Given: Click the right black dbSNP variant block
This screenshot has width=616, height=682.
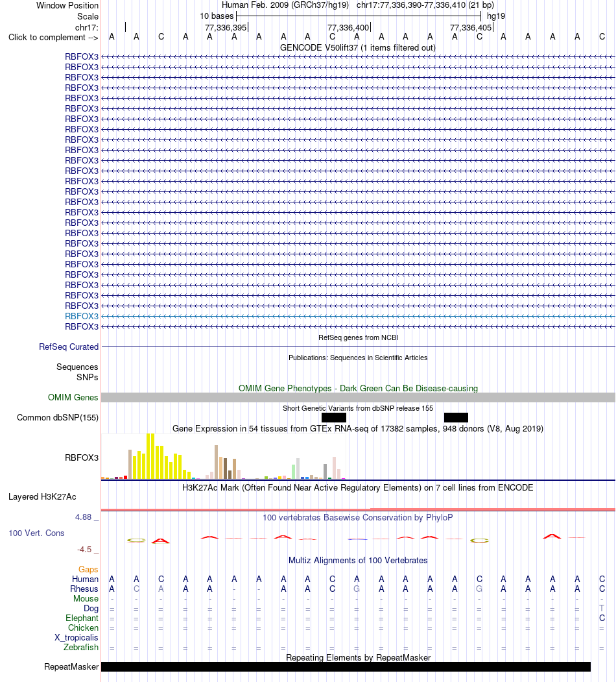Looking at the screenshot, I should [456, 417].
